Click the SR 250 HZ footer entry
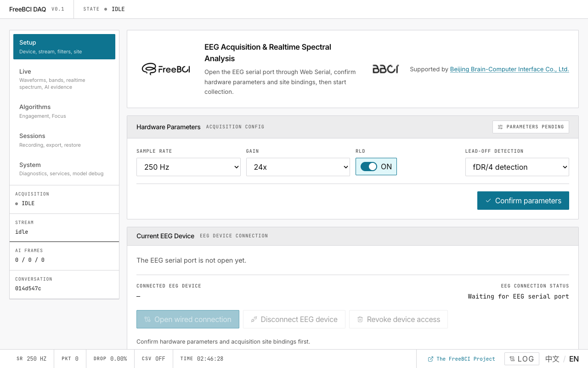 tap(31, 359)
